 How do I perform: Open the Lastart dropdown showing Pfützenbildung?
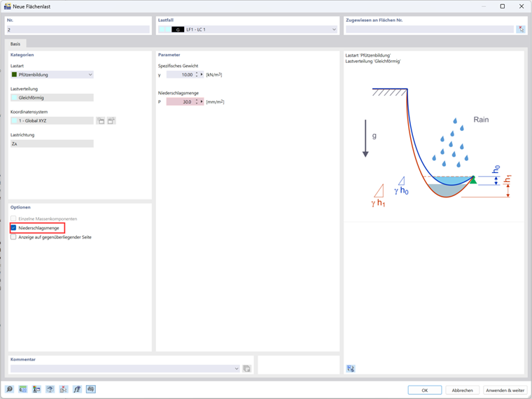[52, 75]
